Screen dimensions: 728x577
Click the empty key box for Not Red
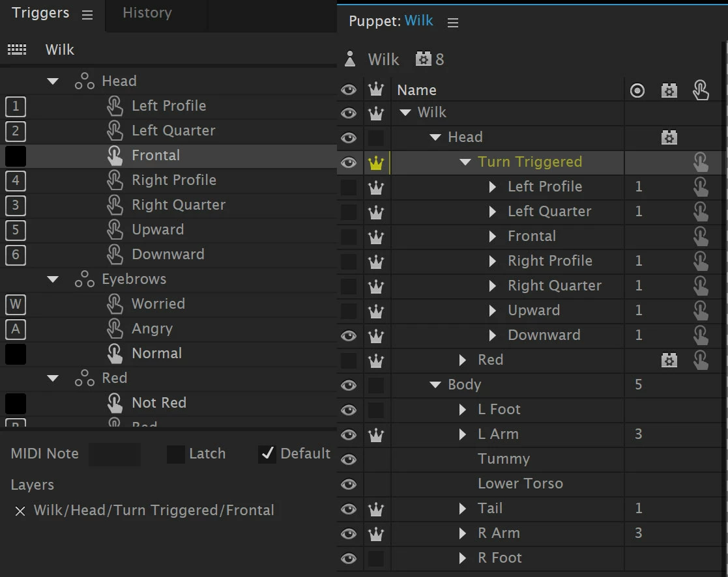click(16, 404)
